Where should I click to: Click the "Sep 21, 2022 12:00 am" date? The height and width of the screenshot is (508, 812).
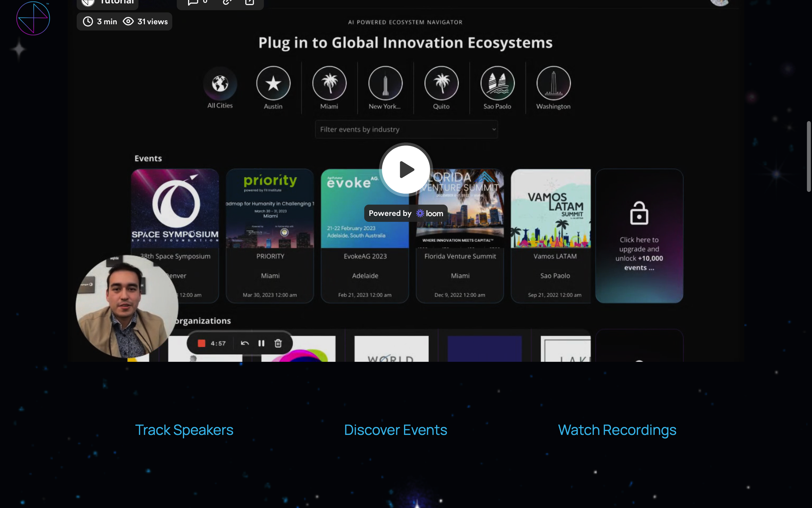click(x=555, y=295)
